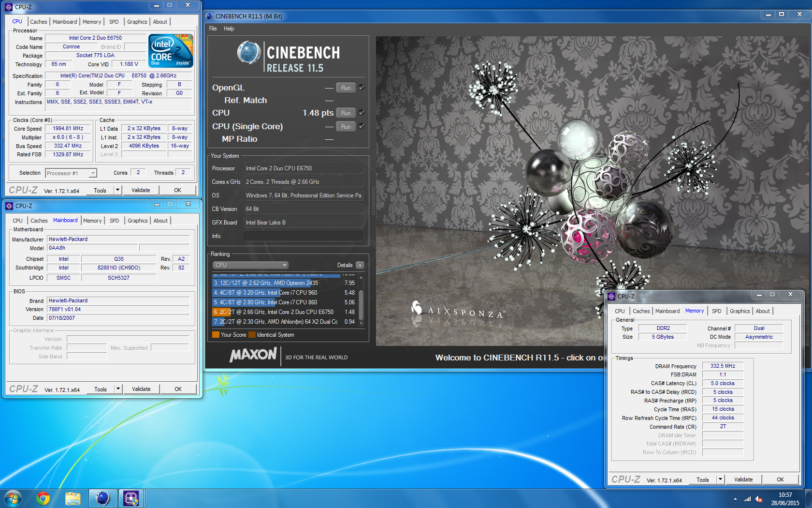Screen dimensions: 812x508
Task: Open the Ranking CPU dropdown
Action: pyautogui.click(x=250, y=265)
